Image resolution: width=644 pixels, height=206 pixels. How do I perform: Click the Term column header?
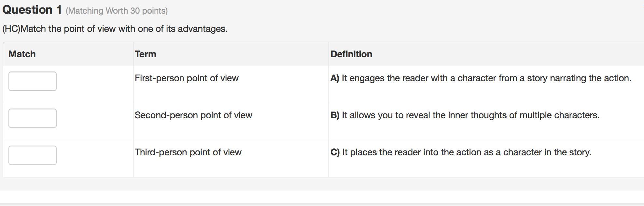[146, 54]
